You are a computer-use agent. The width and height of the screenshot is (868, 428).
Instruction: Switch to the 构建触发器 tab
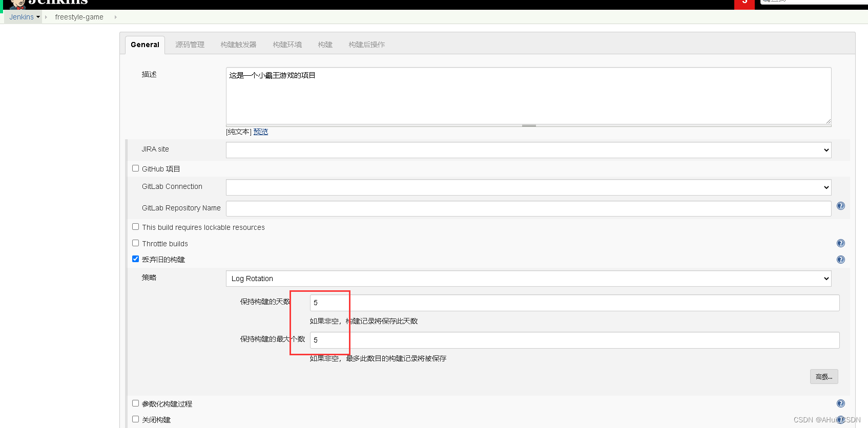[239, 45]
